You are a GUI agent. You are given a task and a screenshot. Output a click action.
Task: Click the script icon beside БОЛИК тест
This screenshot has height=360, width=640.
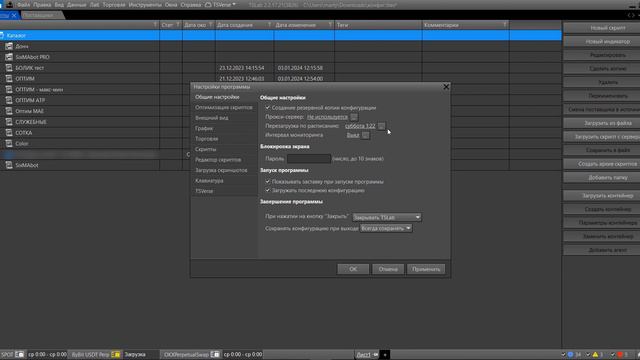[9, 68]
